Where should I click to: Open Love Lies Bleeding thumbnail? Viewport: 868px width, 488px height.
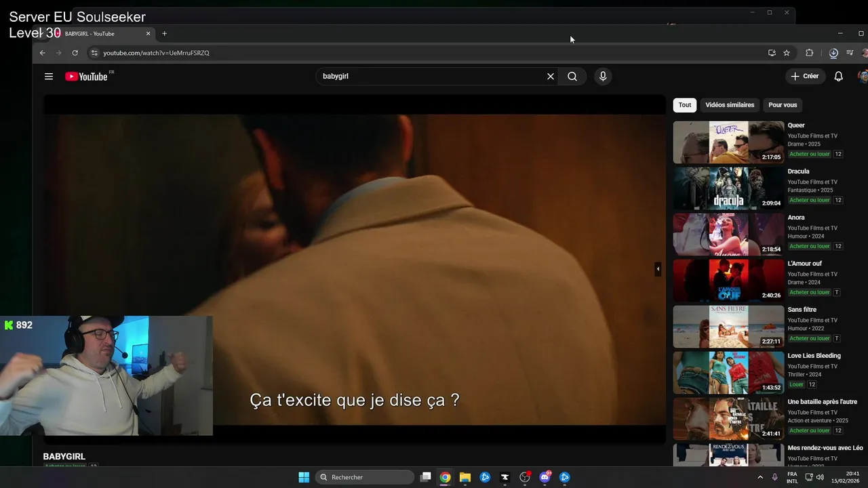tap(728, 373)
